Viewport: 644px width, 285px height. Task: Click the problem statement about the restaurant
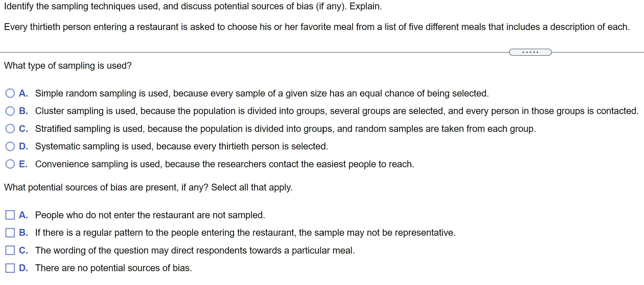pyautogui.click(x=311, y=27)
